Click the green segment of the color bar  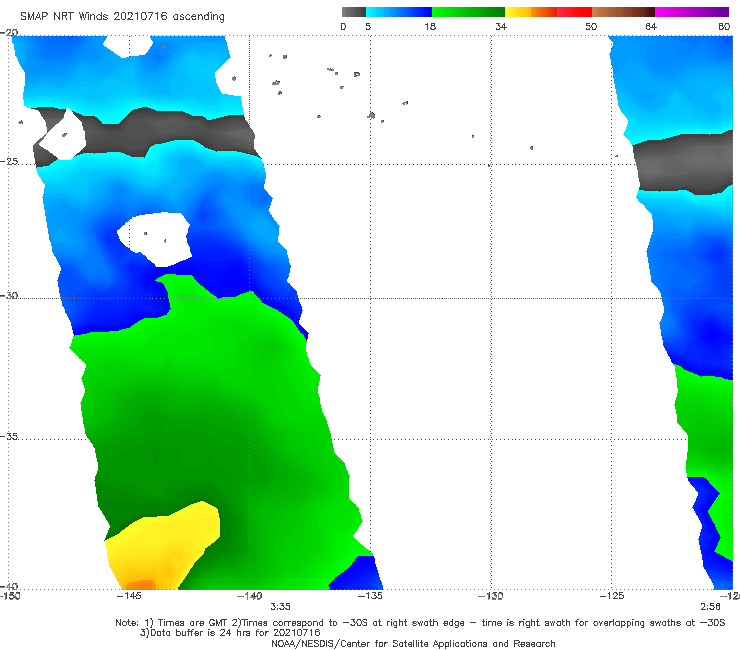tap(469, 12)
